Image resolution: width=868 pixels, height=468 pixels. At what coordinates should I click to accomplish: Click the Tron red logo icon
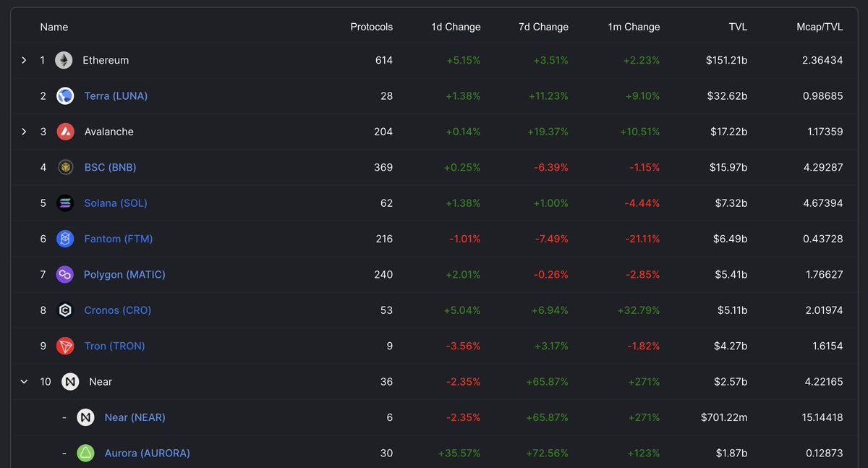65,346
